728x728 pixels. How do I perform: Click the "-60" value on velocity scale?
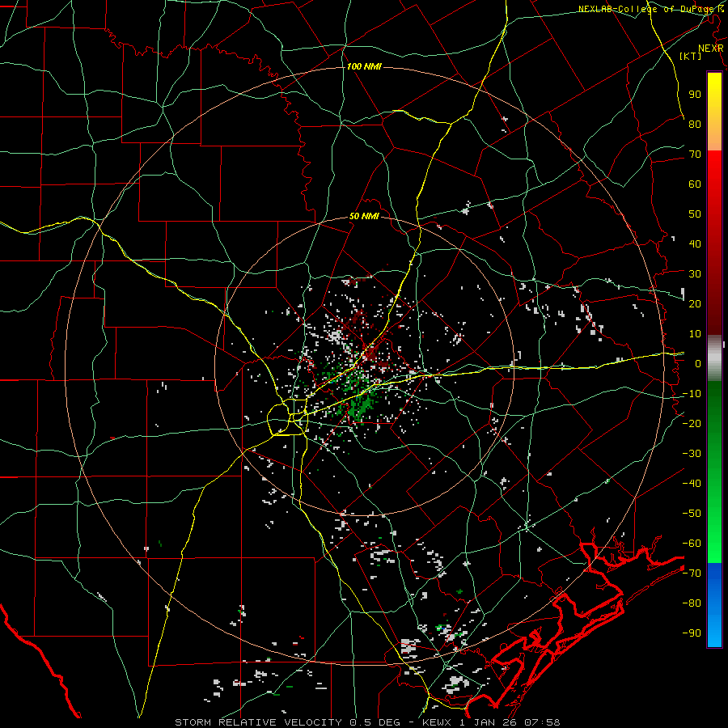(x=692, y=544)
